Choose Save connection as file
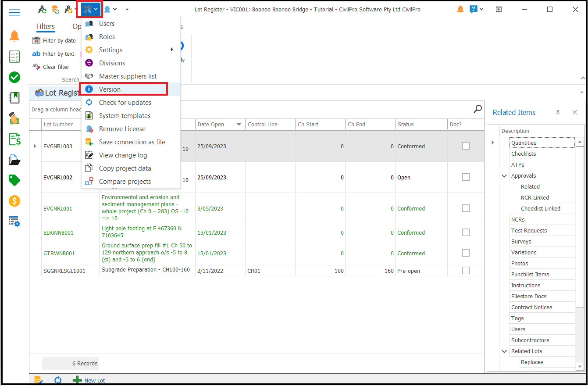Viewport: 588px width, 386px height. point(130,142)
